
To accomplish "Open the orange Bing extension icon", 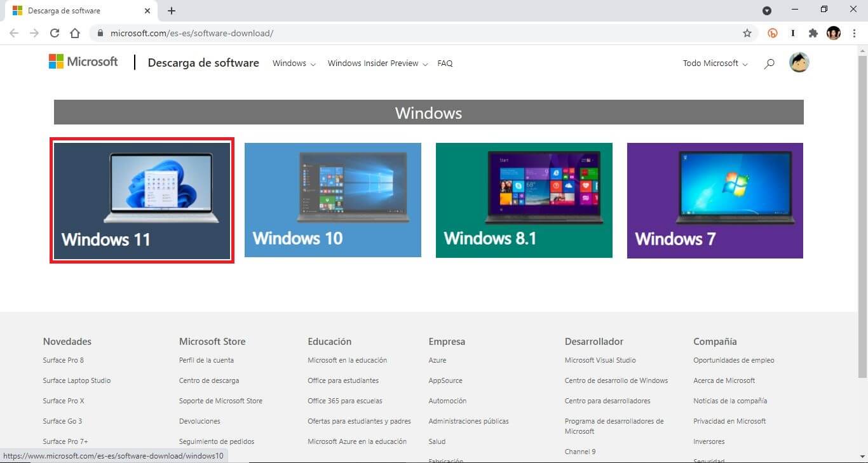I will pyautogui.click(x=773, y=33).
